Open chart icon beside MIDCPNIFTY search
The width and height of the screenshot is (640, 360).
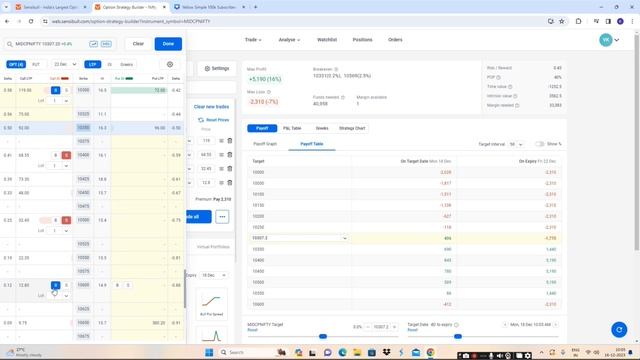[x=93, y=44]
